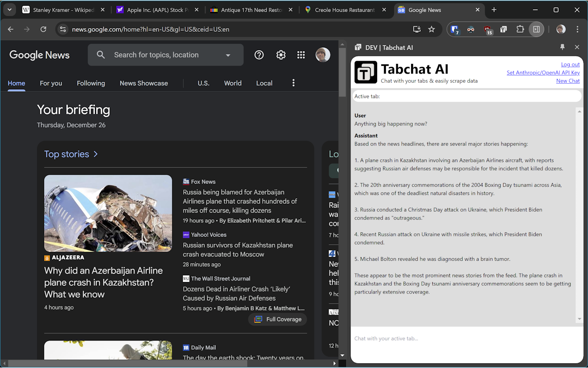Switch to Stanley Kramer Wikipedia tab
588x368 pixels.
64,10
